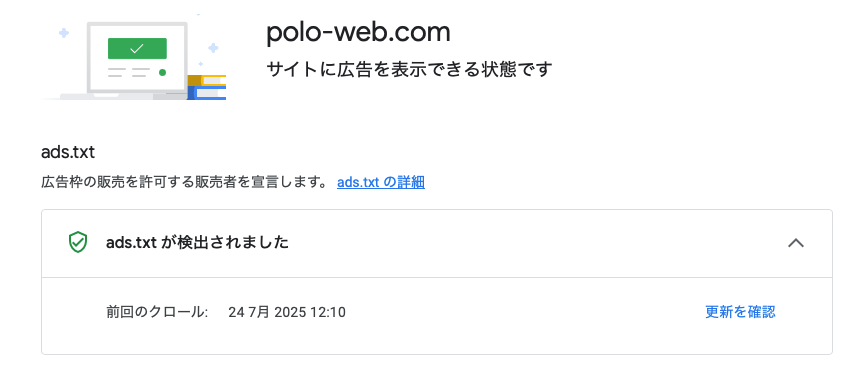860x376 pixels.
Task: Click the polo-web.com site title
Action: click(358, 32)
